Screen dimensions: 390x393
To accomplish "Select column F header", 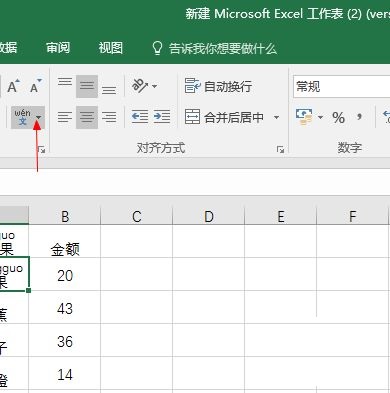I will click(352, 216).
